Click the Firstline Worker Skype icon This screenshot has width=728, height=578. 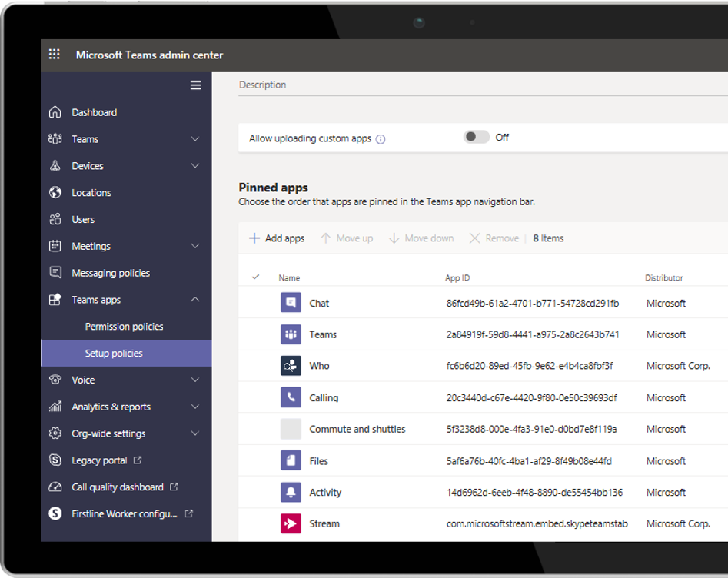point(55,513)
